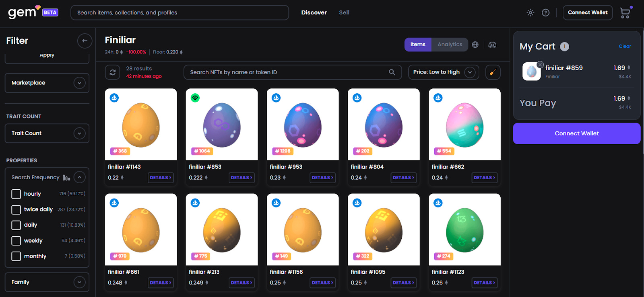Open DETAILS for finiliar #1143
This screenshot has width=644, height=297.
pyautogui.click(x=161, y=178)
